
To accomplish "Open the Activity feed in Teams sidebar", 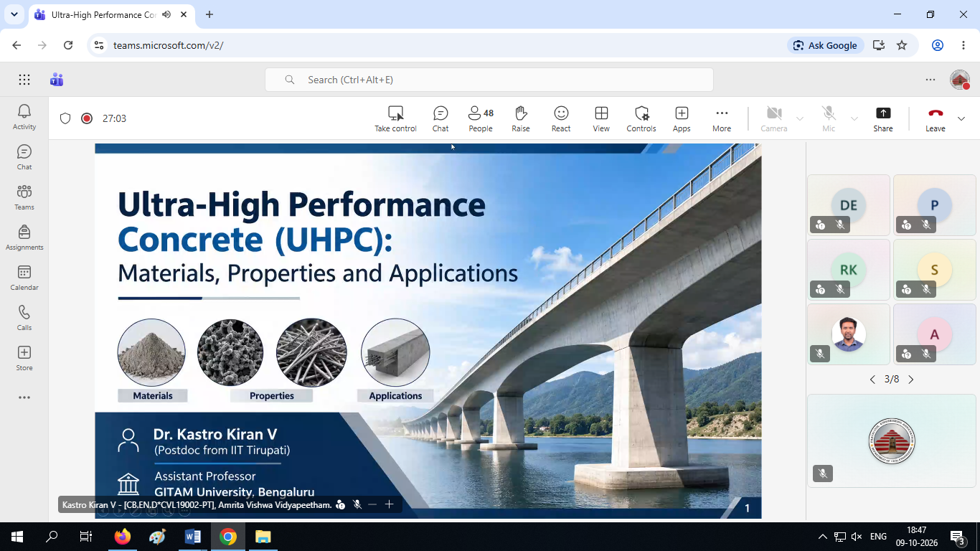I will tap(24, 116).
